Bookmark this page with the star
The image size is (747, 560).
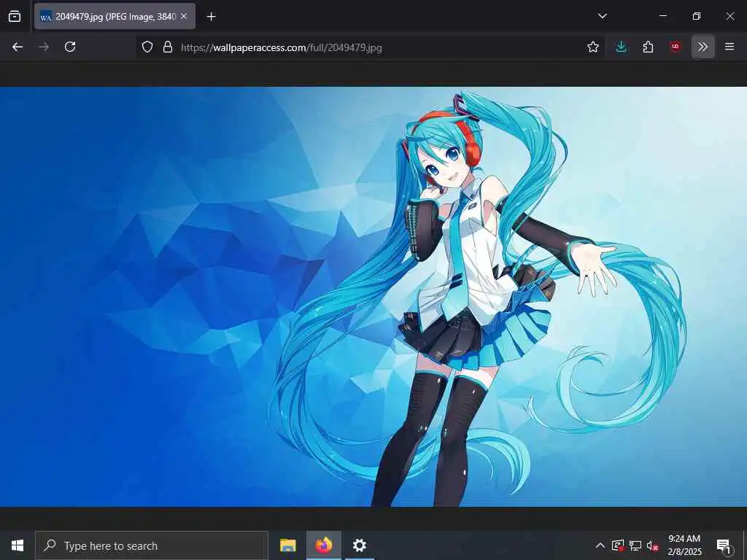click(592, 47)
